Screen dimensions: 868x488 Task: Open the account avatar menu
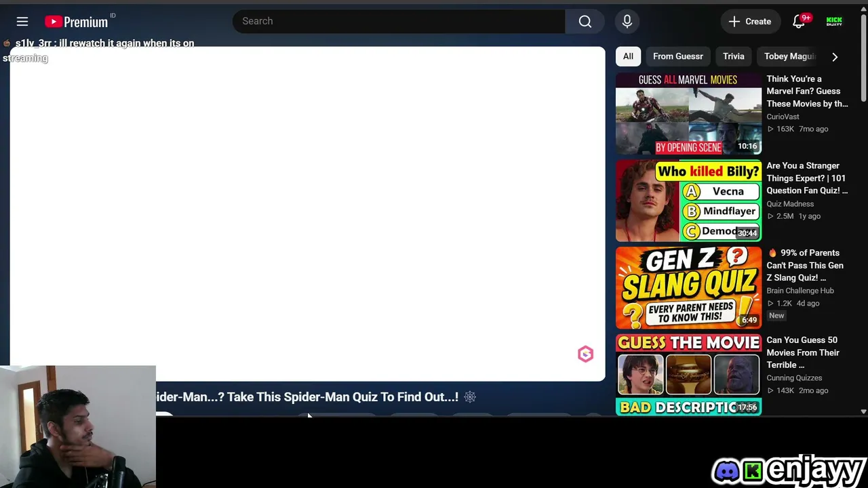(x=834, y=22)
